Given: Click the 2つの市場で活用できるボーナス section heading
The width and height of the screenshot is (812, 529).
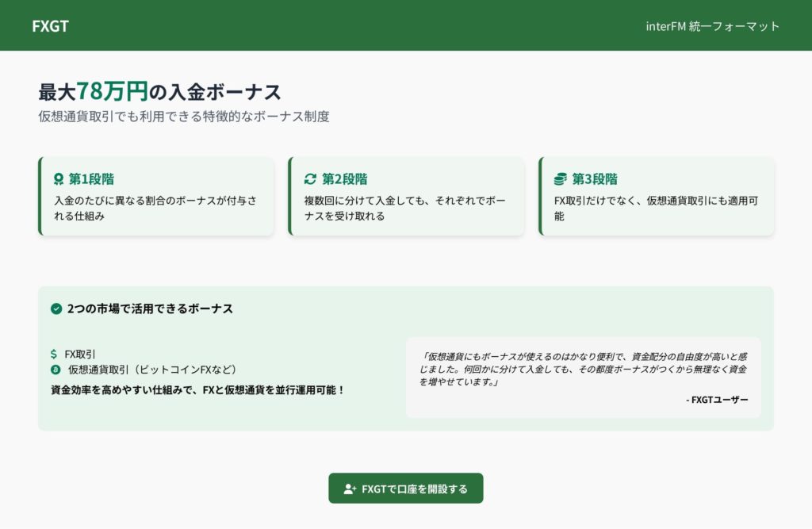Looking at the screenshot, I should pos(150,309).
